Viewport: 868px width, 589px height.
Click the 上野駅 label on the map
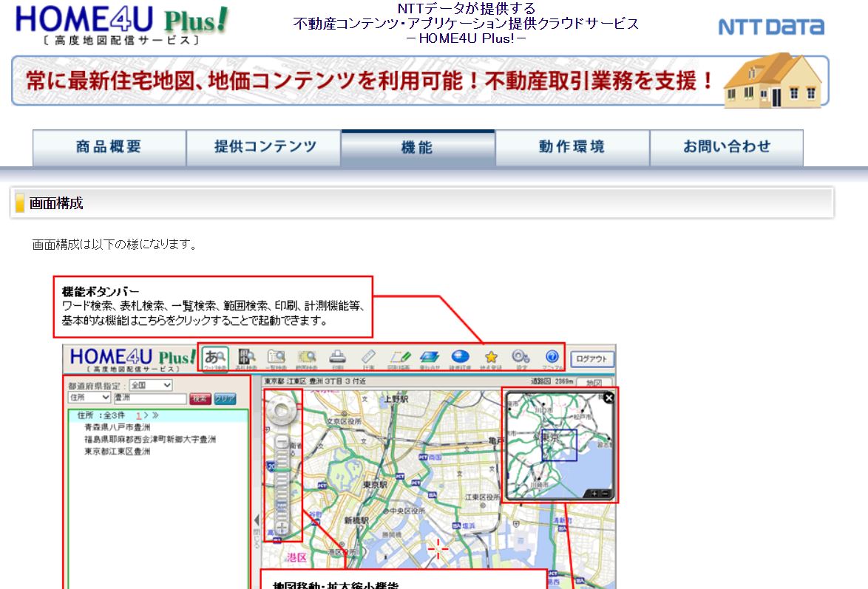pos(396,398)
